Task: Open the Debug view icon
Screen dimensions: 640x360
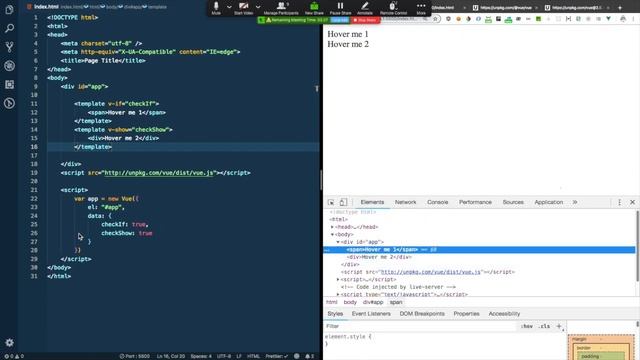Action: click(x=9, y=66)
